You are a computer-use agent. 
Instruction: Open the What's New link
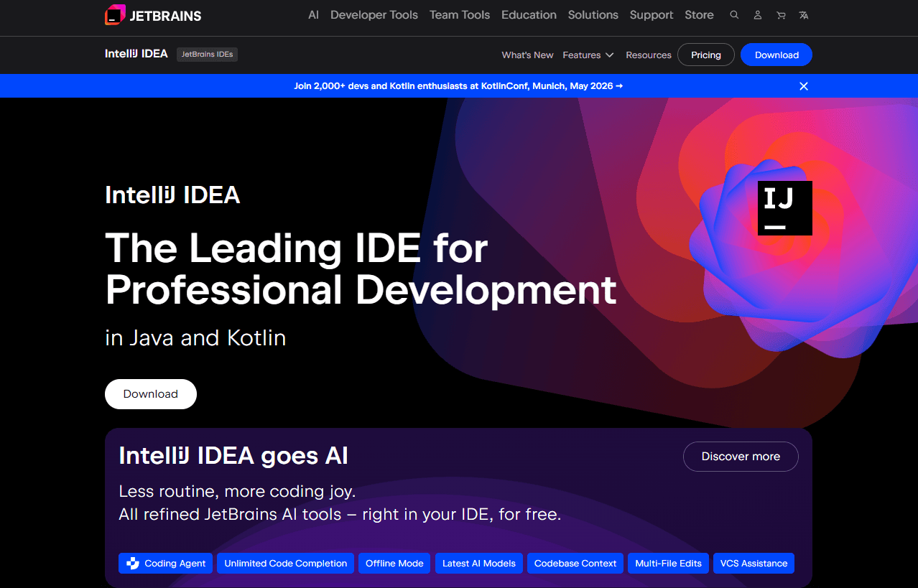pos(527,55)
